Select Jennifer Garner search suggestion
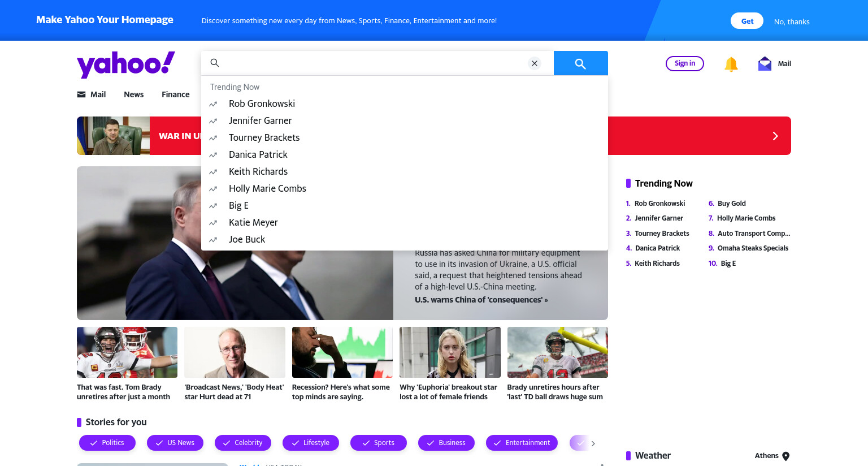This screenshot has width=868, height=466. [x=405, y=120]
